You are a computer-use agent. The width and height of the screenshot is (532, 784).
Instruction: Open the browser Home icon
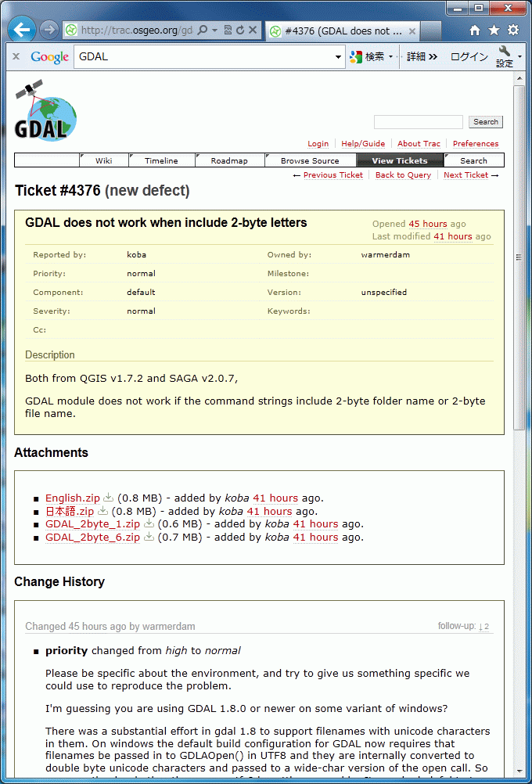474,31
